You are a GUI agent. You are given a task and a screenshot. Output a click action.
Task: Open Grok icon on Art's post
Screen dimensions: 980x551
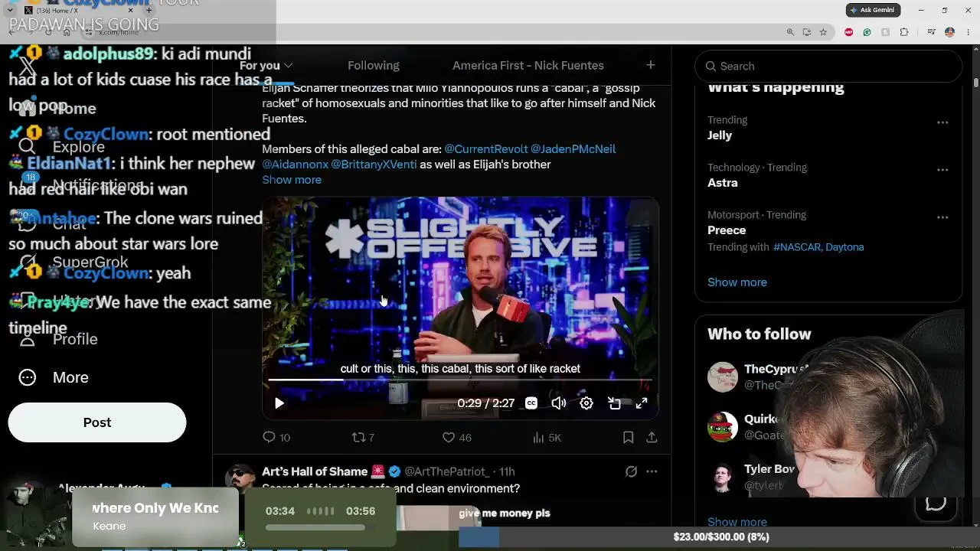631,471
